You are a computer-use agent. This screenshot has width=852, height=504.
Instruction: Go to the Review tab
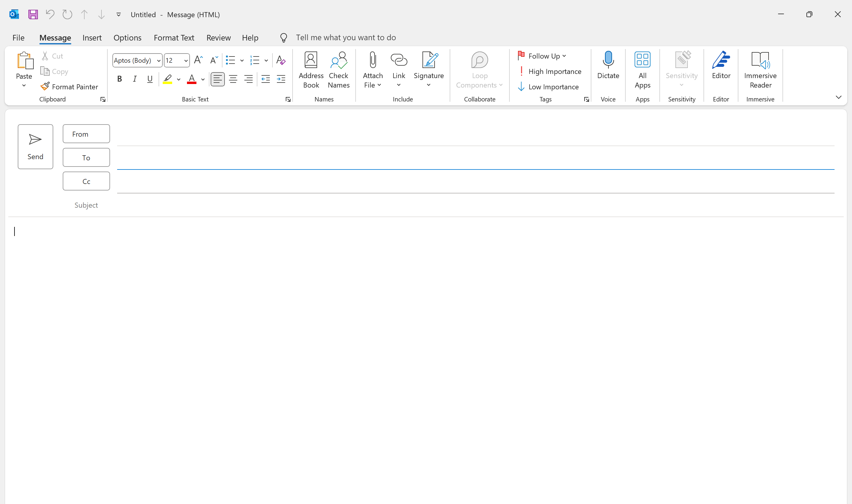(x=218, y=38)
